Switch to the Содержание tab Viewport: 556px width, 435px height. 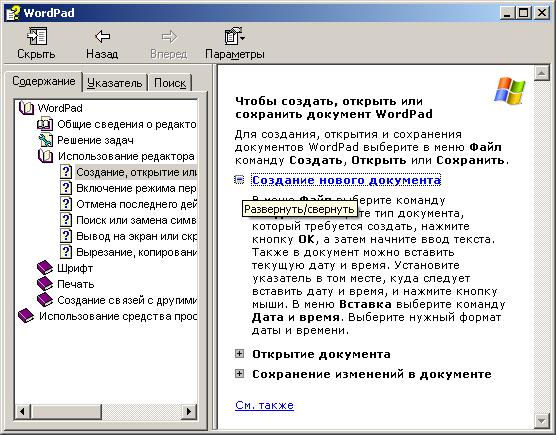tap(44, 81)
